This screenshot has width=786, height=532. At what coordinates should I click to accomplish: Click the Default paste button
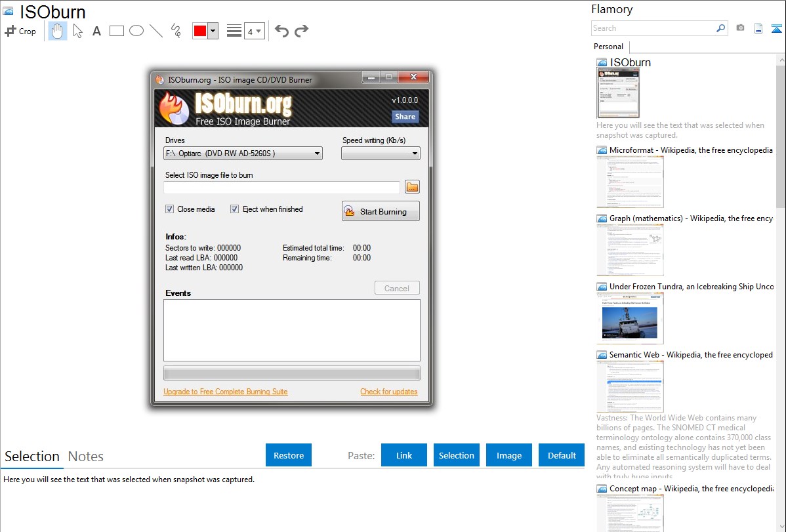(562, 455)
